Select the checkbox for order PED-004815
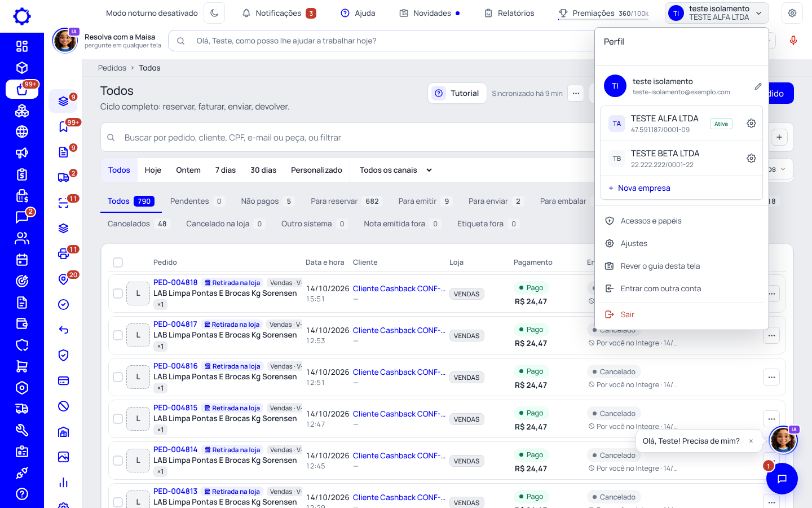Screen dimensions: 812x508 tap(118, 419)
